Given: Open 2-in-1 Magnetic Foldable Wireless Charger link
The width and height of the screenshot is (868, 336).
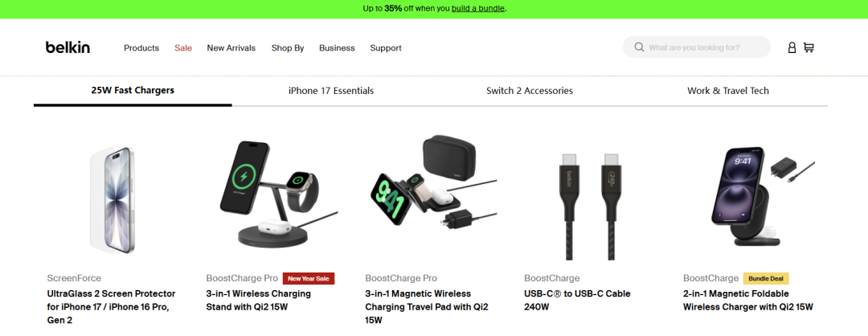Looking at the screenshot, I should [747, 300].
